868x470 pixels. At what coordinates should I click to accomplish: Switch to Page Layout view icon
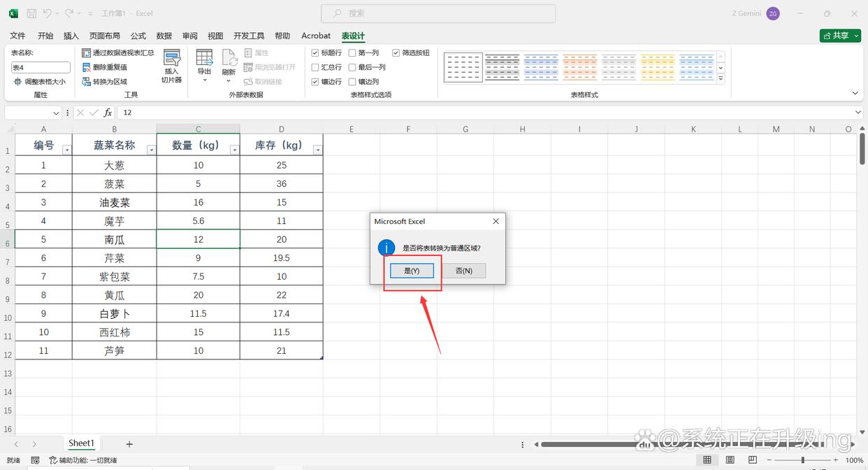(730, 460)
